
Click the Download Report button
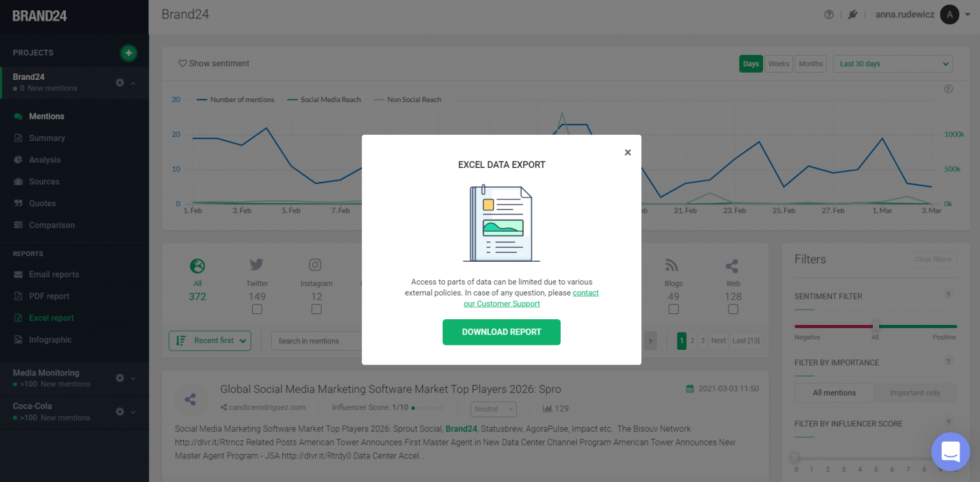point(501,332)
